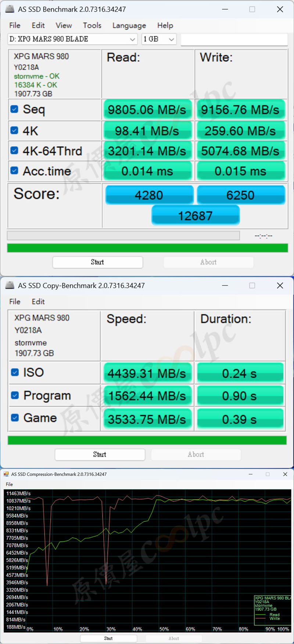
Task: Disable the Acc.time test checkbox
Action: 14,170
